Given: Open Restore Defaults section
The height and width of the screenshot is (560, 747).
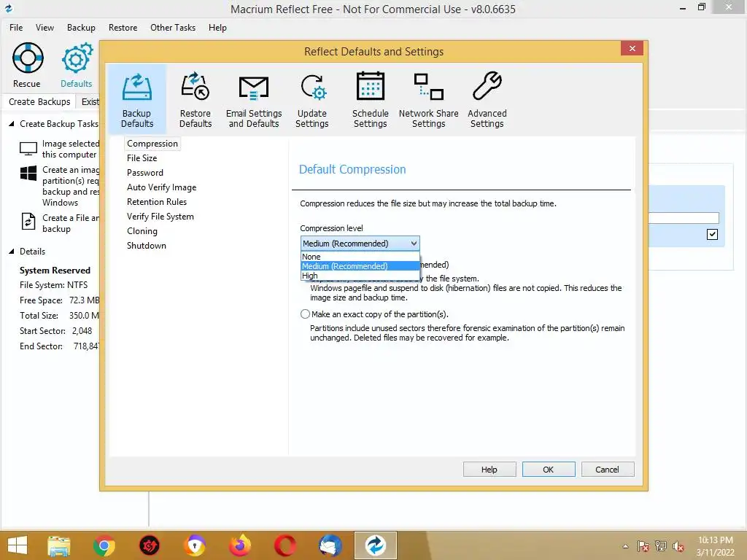Looking at the screenshot, I should (196, 99).
